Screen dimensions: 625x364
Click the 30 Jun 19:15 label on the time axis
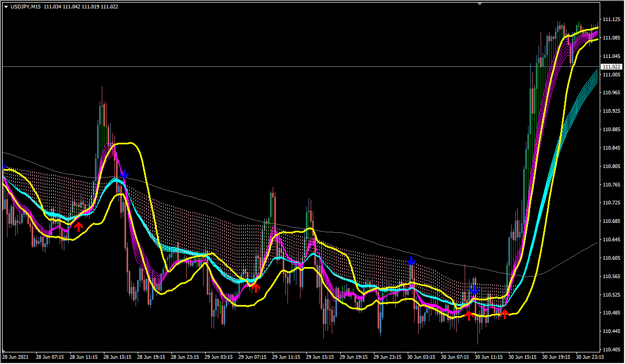pyautogui.click(x=556, y=357)
